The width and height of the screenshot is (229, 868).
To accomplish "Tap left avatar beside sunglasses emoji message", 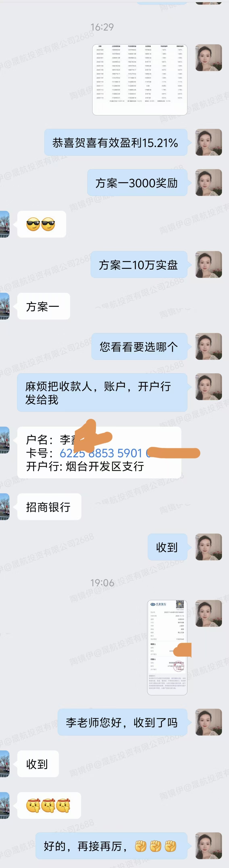I will point(4,224).
